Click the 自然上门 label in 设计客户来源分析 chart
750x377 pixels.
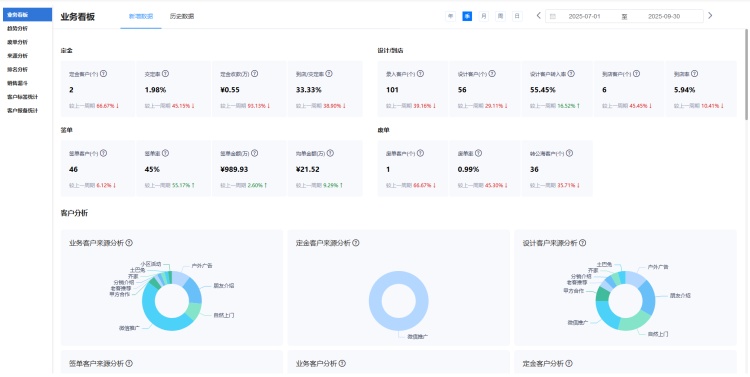click(x=658, y=334)
